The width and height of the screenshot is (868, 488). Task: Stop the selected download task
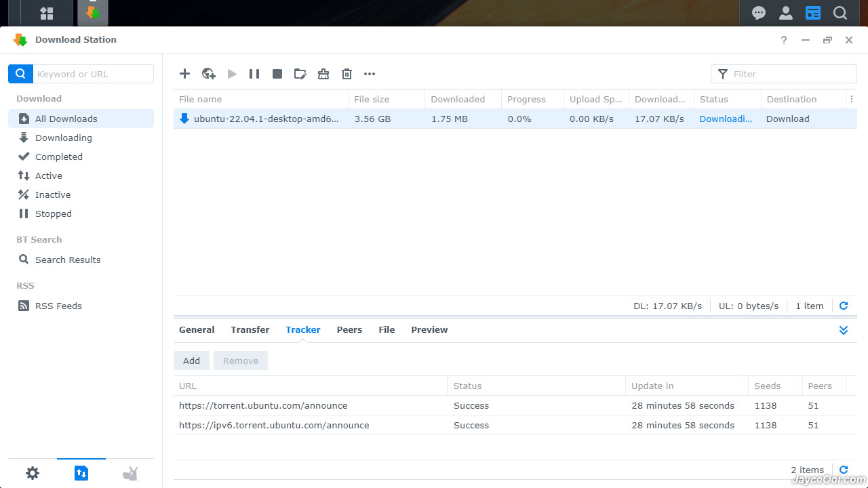pyautogui.click(x=277, y=74)
